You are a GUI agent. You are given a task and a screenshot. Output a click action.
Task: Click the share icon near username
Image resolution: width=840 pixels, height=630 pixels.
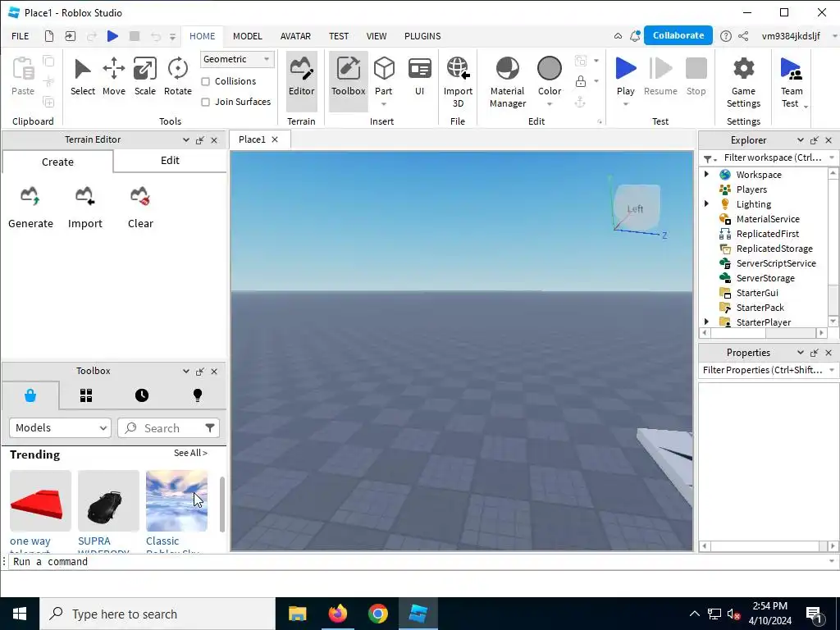pyautogui.click(x=743, y=36)
